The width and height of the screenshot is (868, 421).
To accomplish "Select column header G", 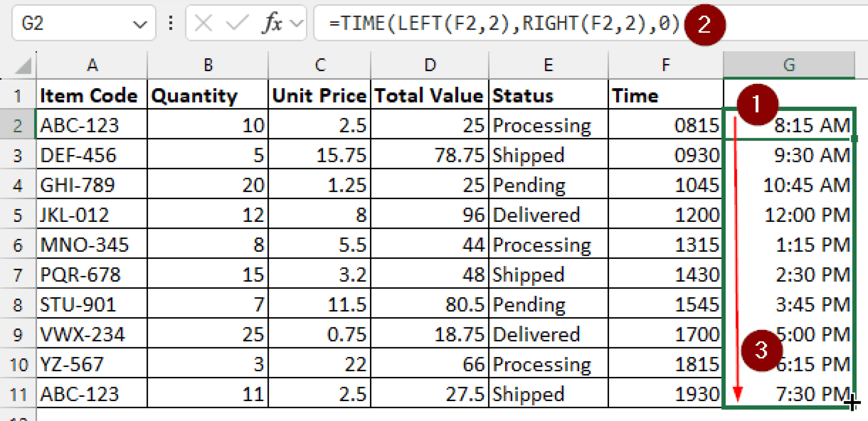I will pyautogui.click(x=789, y=64).
